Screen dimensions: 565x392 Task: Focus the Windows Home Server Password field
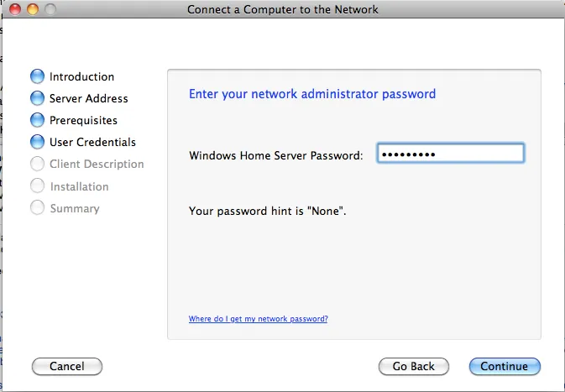pyautogui.click(x=451, y=153)
